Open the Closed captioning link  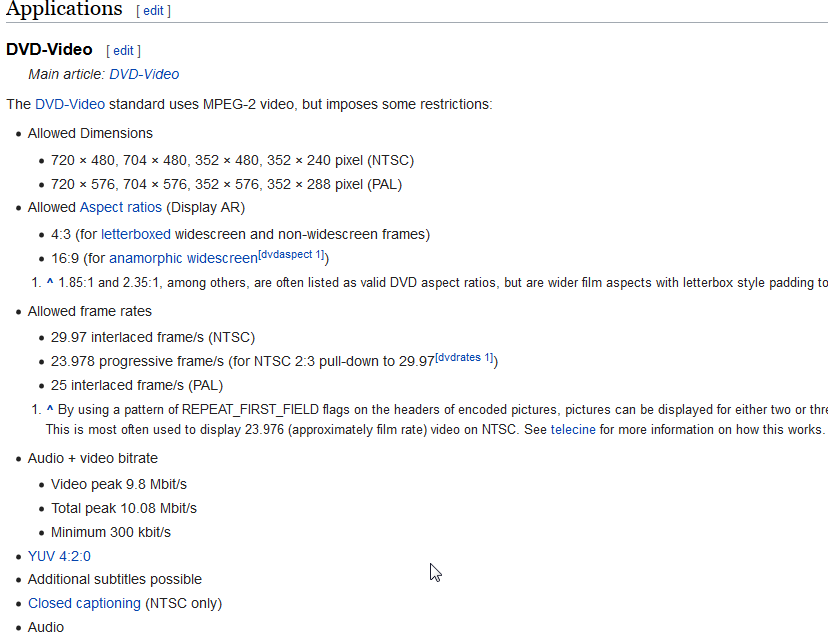84,603
